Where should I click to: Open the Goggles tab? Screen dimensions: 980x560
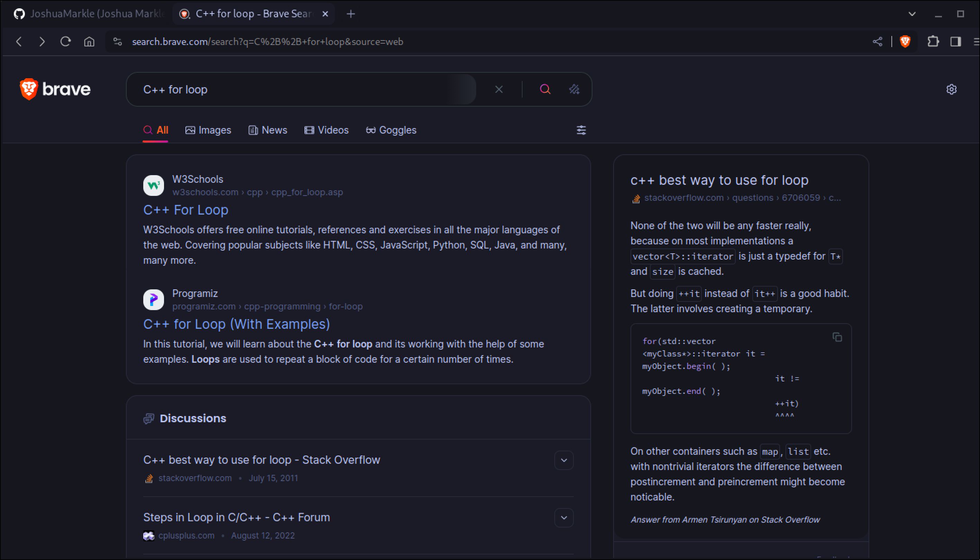(x=391, y=130)
